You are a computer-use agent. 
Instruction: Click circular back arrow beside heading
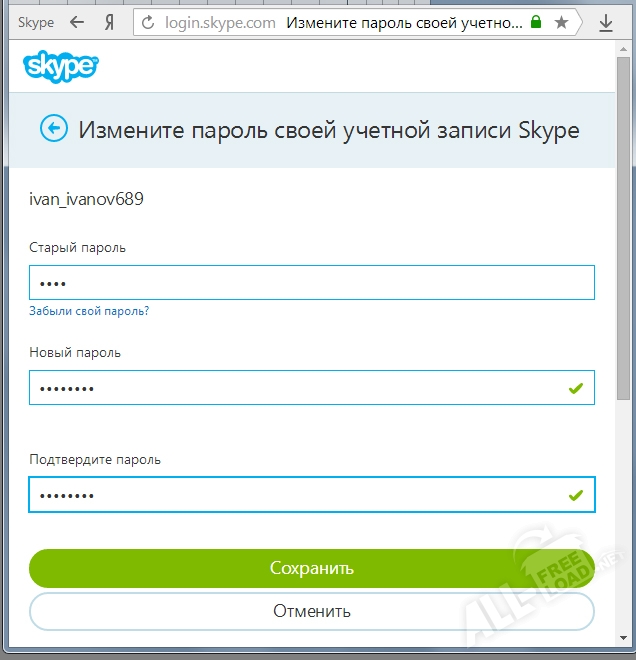54,128
